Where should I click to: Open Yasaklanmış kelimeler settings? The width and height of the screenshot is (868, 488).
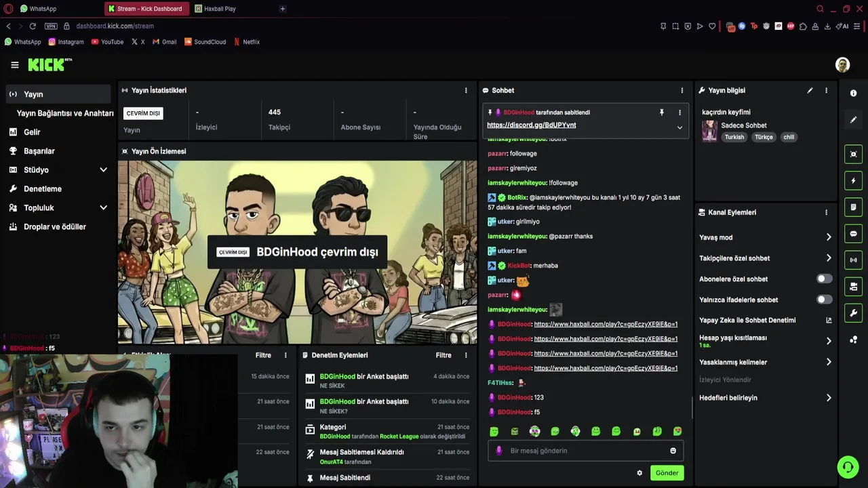coord(765,362)
